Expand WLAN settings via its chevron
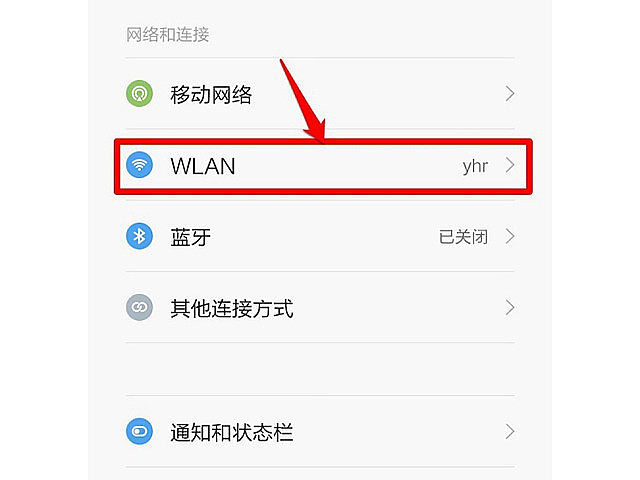This screenshot has height=480, width=640. coord(510,165)
